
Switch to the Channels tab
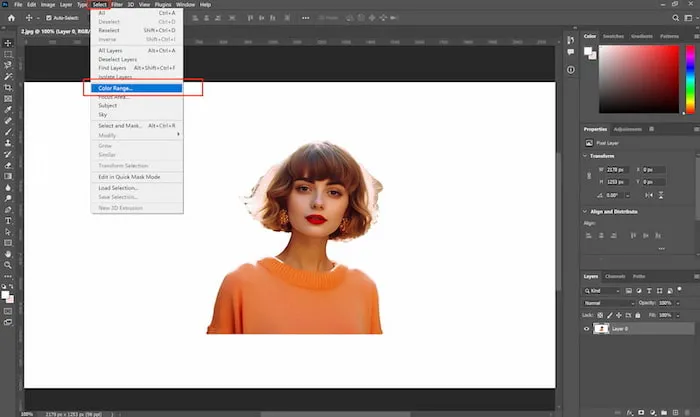click(x=614, y=276)
